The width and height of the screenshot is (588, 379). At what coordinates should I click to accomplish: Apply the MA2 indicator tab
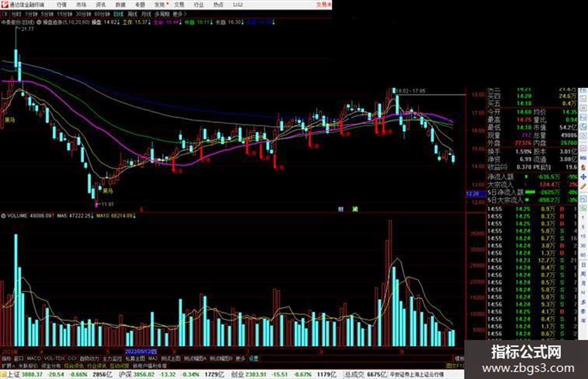153,358
